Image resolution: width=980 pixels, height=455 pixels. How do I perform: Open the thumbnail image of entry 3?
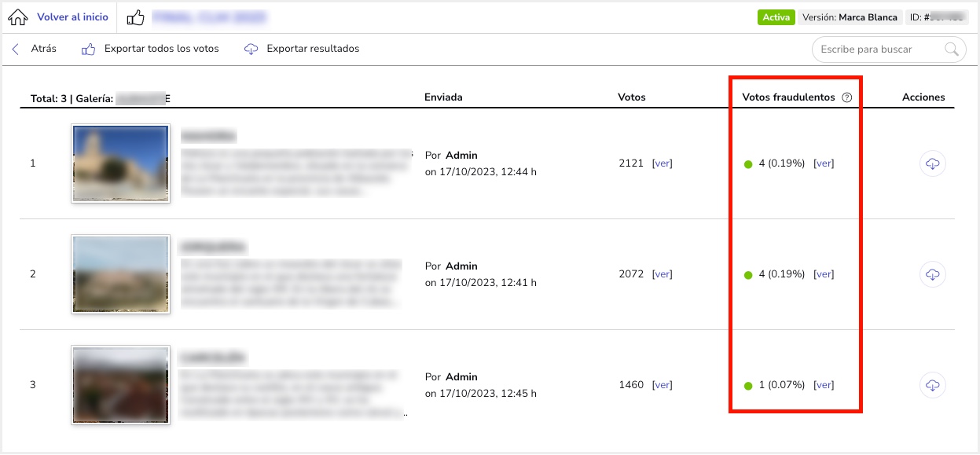[120, 385]
